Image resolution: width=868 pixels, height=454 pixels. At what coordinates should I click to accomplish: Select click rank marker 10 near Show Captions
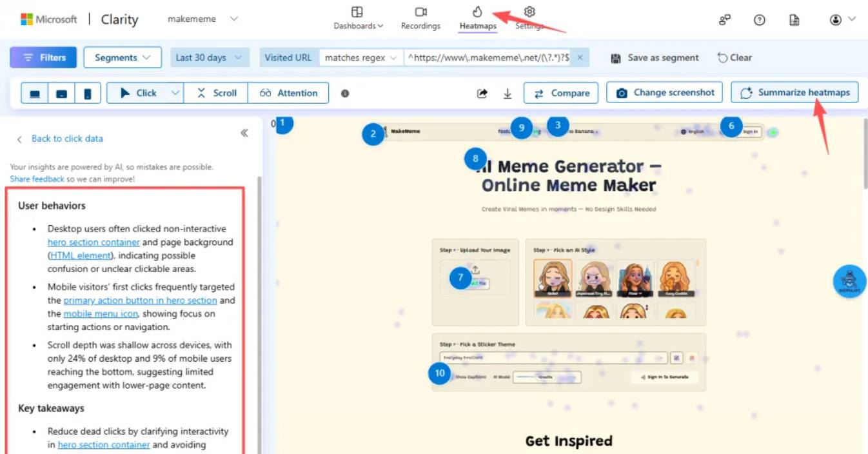(440, 373)
